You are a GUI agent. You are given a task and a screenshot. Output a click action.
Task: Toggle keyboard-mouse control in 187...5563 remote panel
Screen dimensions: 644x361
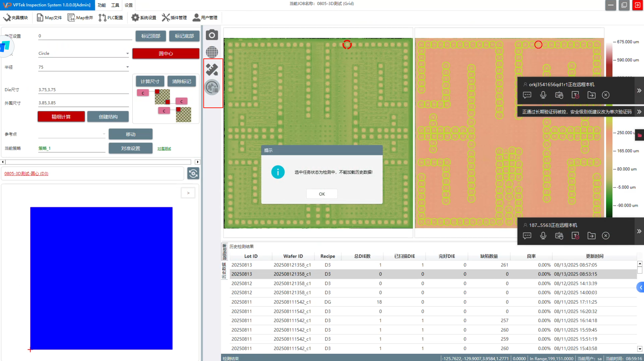click(559, 236)
